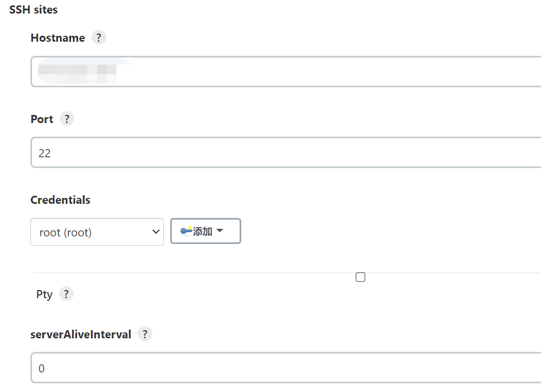Click the 添加 text to add credentials
541x392 pixels.
(202, 231)
